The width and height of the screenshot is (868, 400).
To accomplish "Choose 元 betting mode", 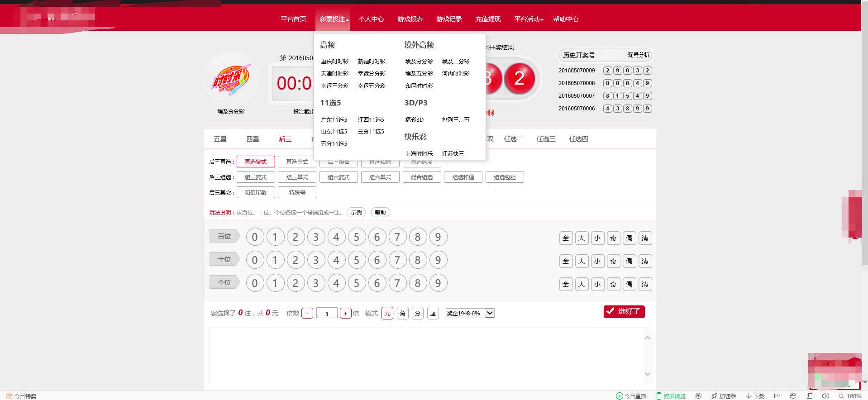I will click(x=387, y=313).
